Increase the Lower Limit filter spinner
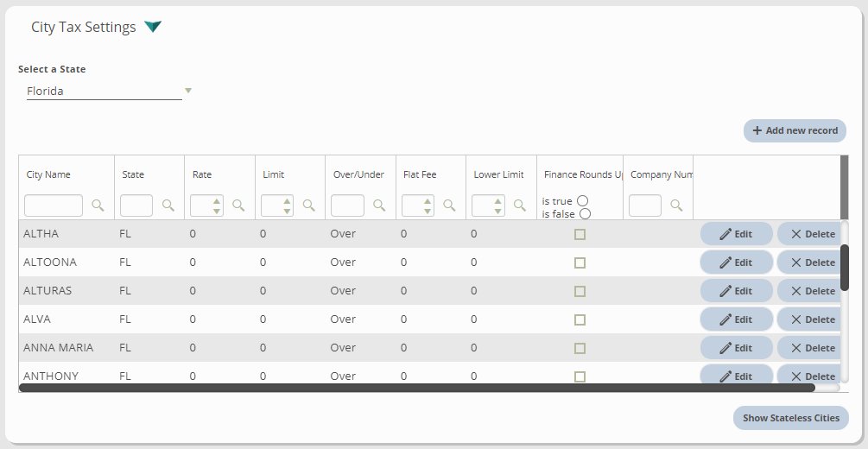 tap(497, 201)
